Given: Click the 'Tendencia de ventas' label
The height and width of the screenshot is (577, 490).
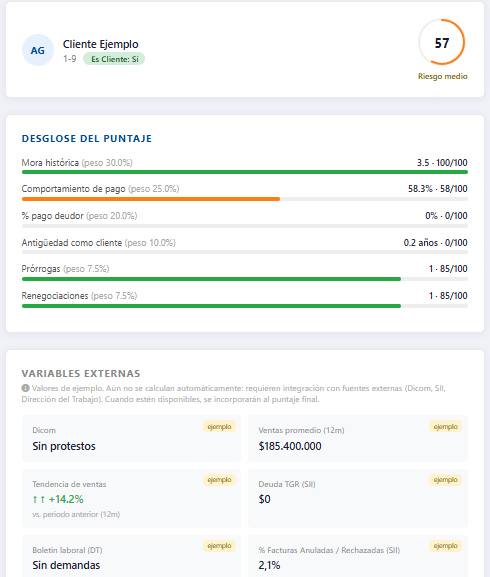Looking at the screenshot, I should (69, 484).
